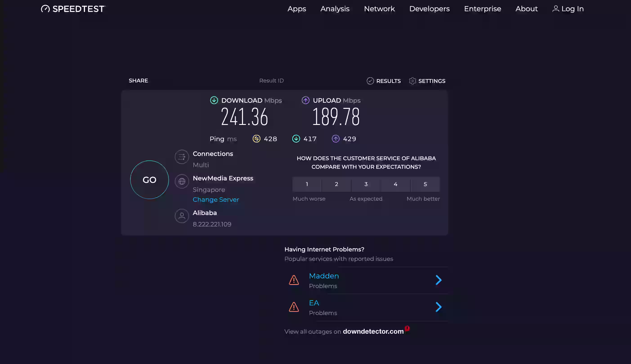Viewport: 631px width, 364px height.
Task: Click the 189.78 upload speed value
Action: click(x=336, y=116)
